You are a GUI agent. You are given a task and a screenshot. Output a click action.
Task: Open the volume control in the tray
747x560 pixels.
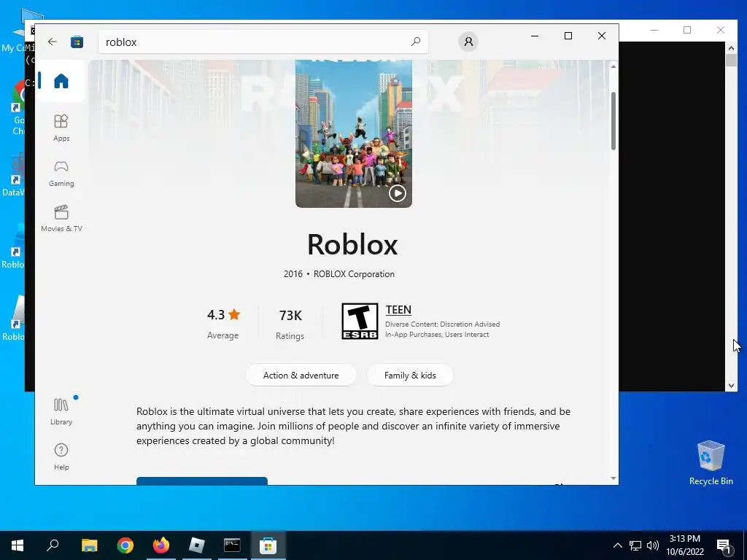[653, 545]
